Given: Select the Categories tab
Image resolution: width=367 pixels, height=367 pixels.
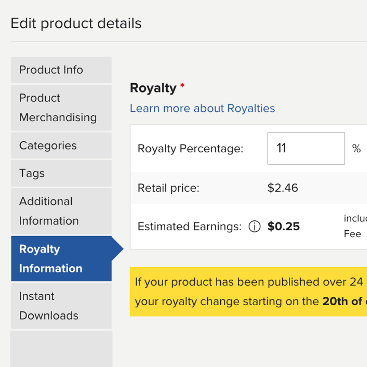Looking at the screenshot, I should 61,146.
